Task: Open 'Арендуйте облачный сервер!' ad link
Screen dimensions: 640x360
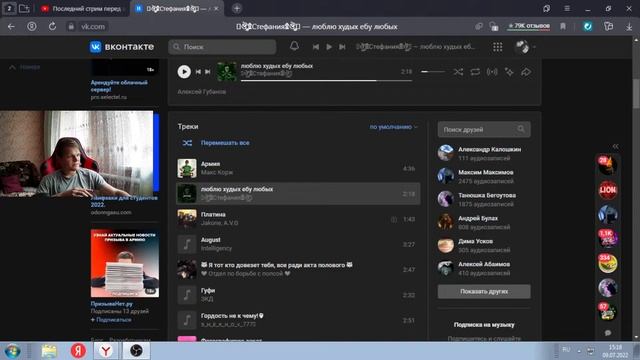Action: (x=119, y=86)
